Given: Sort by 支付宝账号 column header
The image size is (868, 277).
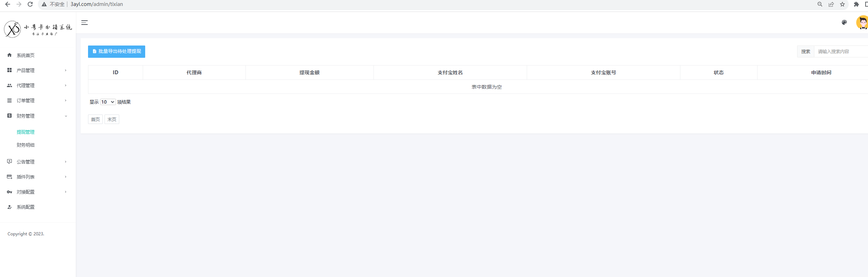Looking at the screenshot, I should (x=603, y=72).
